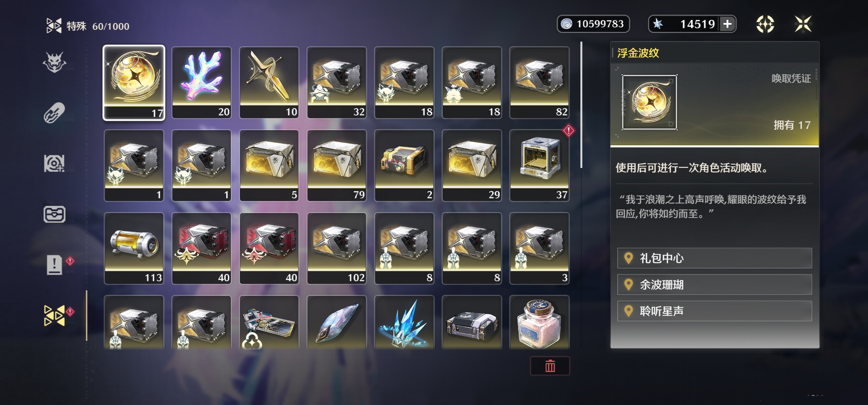
Task: Click the plus button beside 14519 astrite
Action: [x=727, y=24]
